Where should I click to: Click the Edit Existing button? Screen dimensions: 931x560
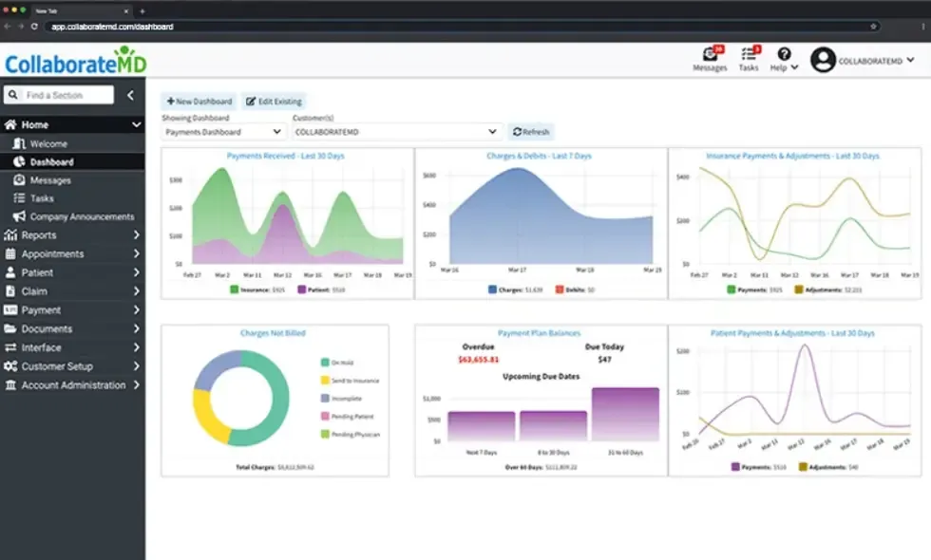274,102
